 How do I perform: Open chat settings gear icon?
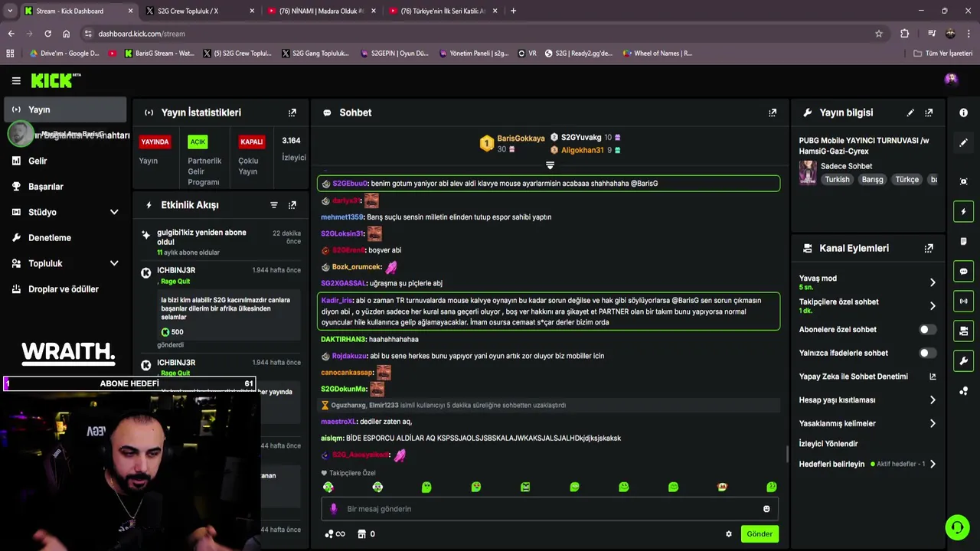[729, 534]
